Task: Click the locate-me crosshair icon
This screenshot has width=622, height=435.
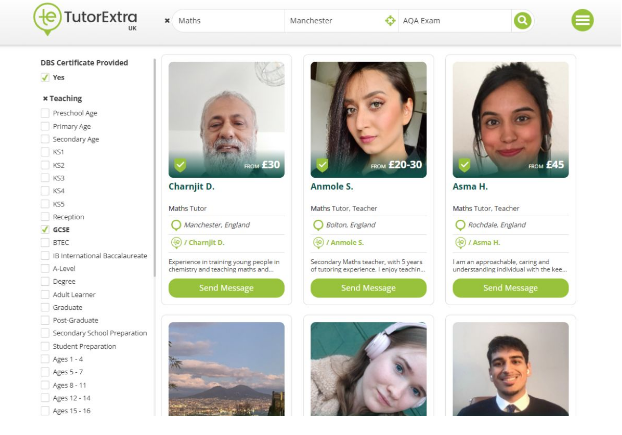Action: click(390, 20)
